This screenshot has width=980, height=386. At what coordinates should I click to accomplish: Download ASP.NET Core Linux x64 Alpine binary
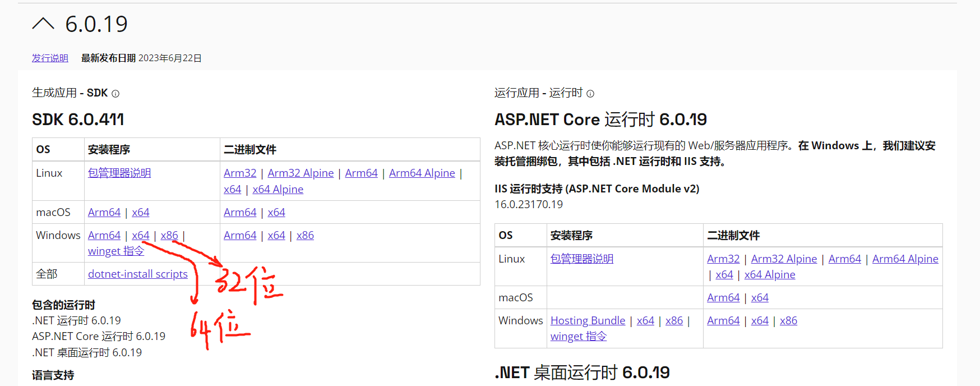click(770, 274)
